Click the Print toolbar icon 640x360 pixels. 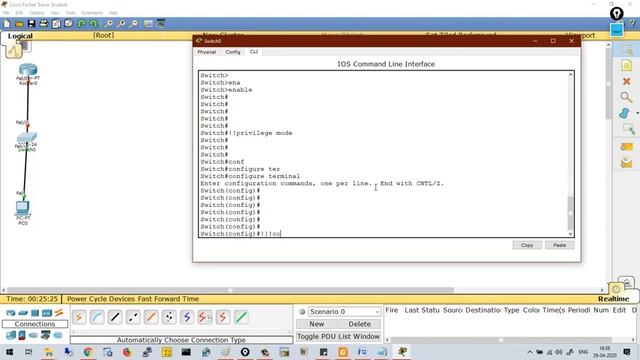click(x=44, y=24)
